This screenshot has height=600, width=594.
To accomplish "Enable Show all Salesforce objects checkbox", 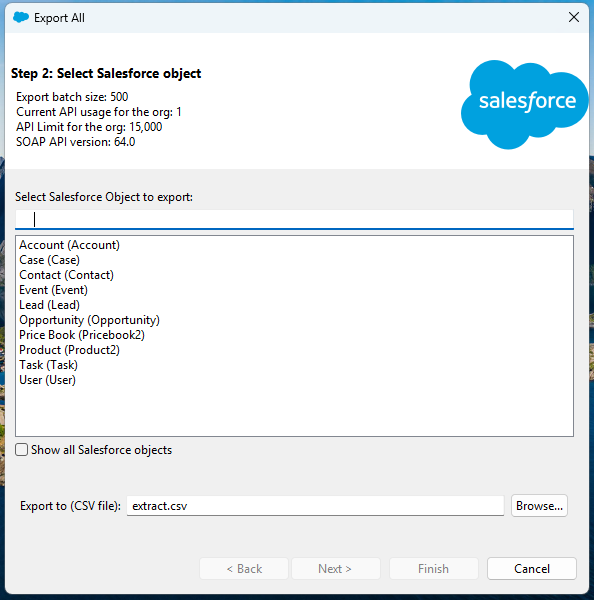I will click(21, 450).
